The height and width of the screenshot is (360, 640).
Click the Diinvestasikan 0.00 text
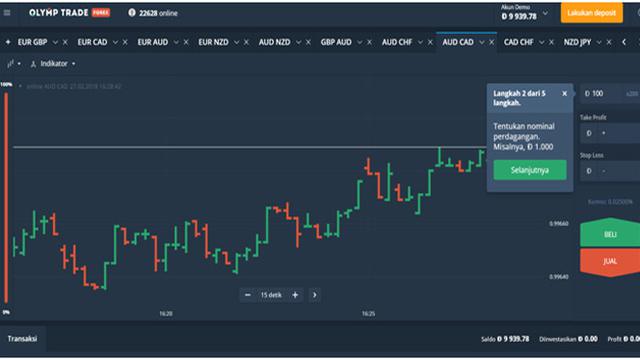point(568,339)
